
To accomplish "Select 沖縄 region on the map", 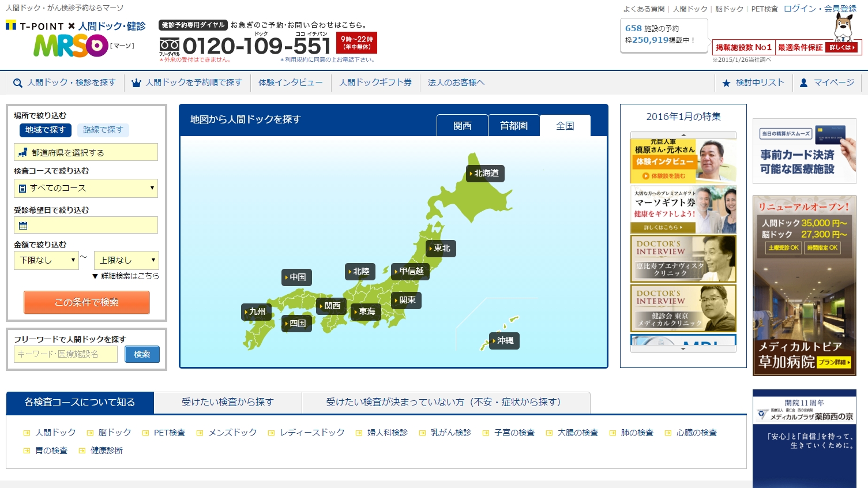I will [505, 340].
